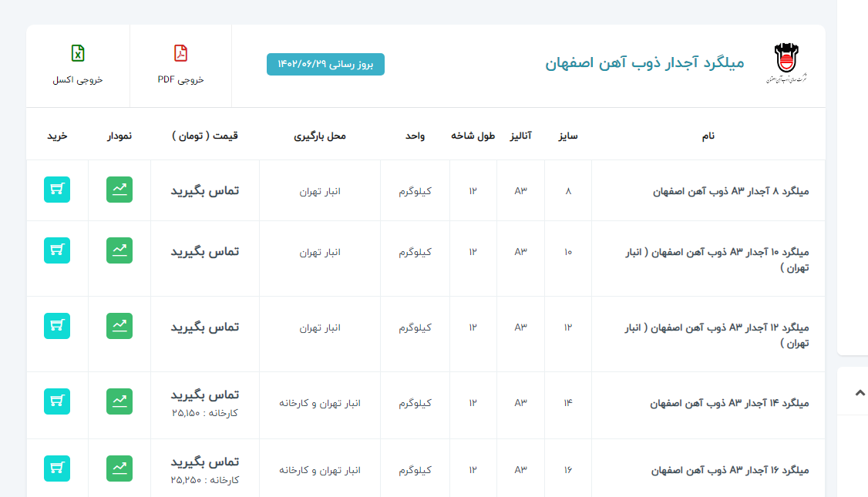868x497 pixels.
Task: Click the PDF export icon
Action: (x=180, y=54)
